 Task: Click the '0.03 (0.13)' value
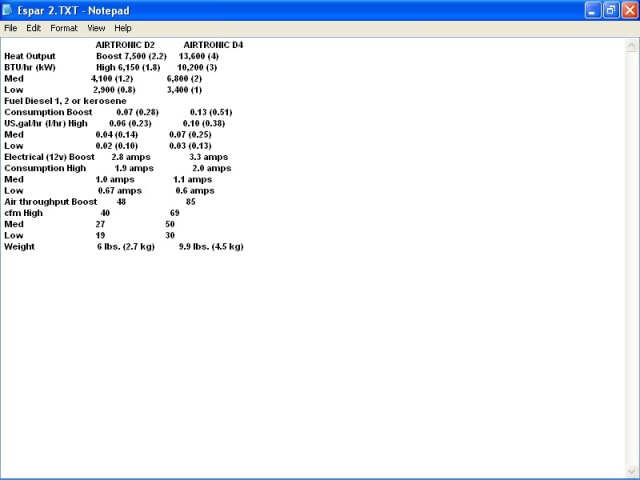tap(190, 146)
